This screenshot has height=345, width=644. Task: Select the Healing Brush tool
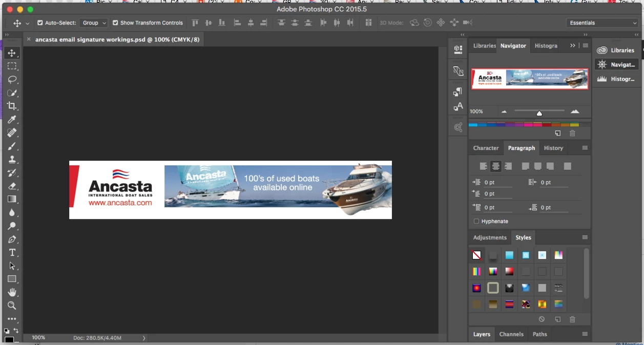tap(12, 133)
